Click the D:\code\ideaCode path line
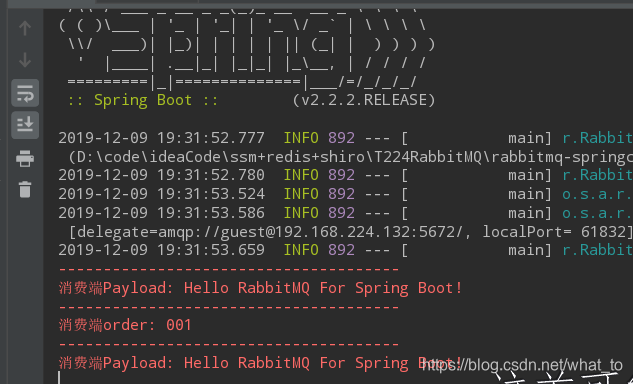Screen dimensions: 633x384 350,157
